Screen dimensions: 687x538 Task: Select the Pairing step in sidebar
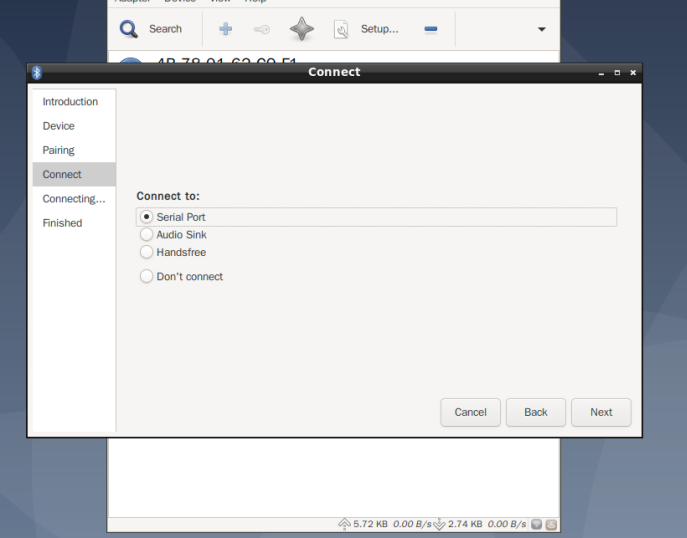click(59, 150)
